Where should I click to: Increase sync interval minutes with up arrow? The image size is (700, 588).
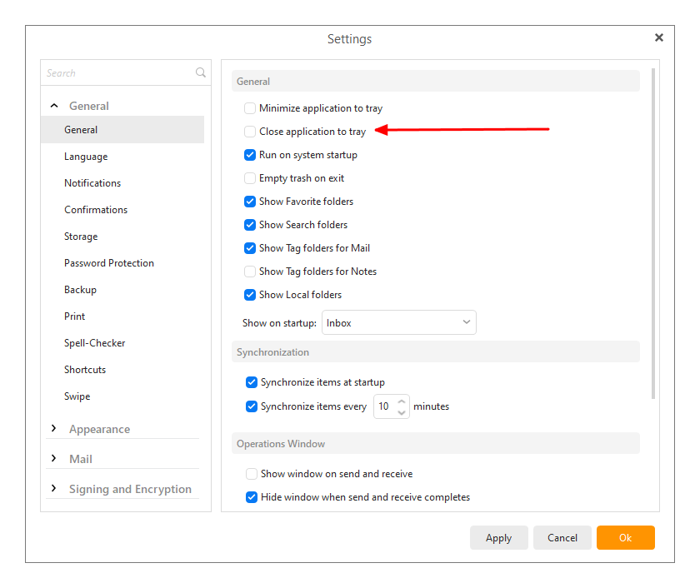[402, 401]
